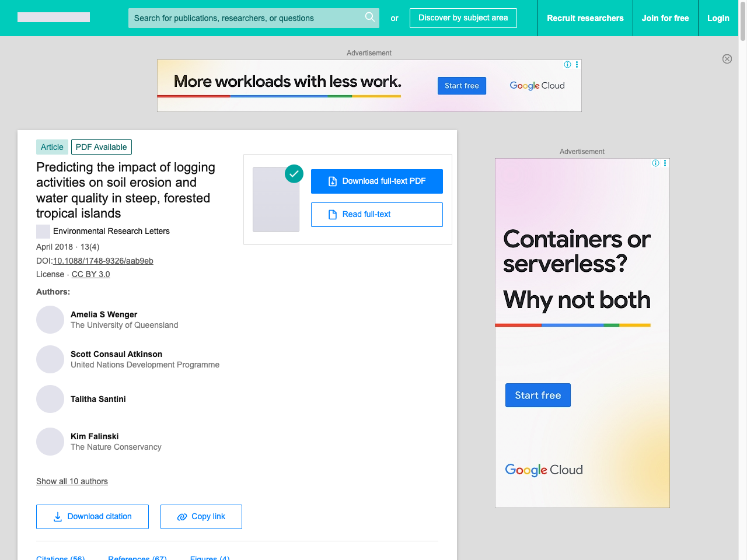Click the search magnifier icon
Image resolution: width=747 pixels, height=560 pixels.
pyautogui.click(x=369, y=17)
